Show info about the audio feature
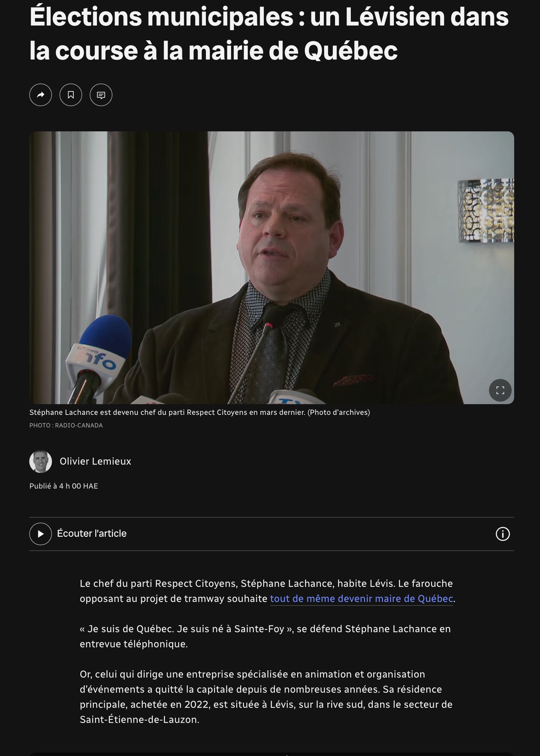The width and height of the screenshot is (540, 756). 503,534
